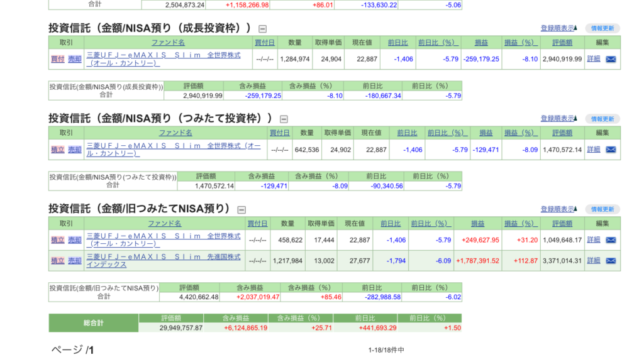Sort 成長投資枠 table by 買付日 header
644x362 pixels.
264,43
